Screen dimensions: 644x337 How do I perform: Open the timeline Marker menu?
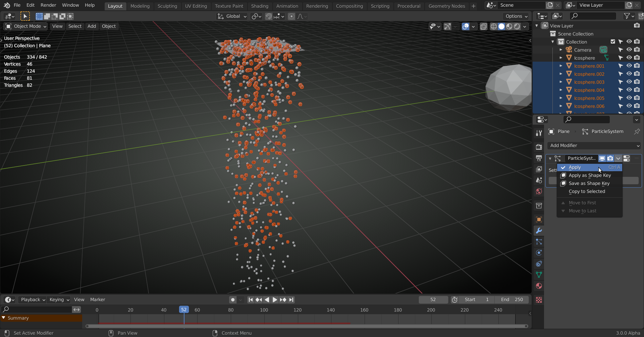[98, 300]
